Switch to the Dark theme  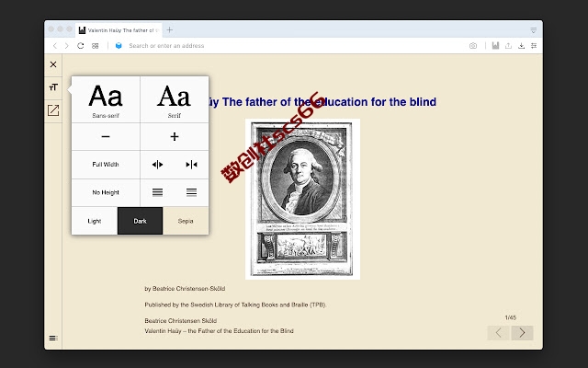click(x=140, y=221)
